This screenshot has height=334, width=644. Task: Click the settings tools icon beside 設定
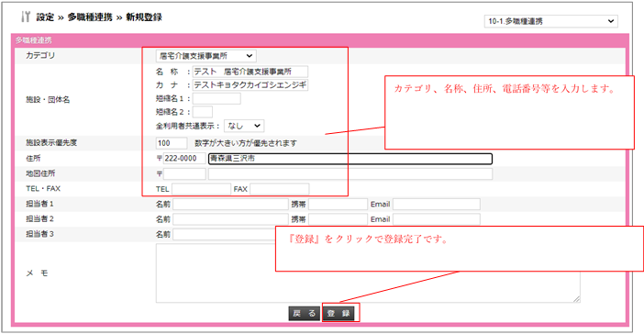pos(26,17)
